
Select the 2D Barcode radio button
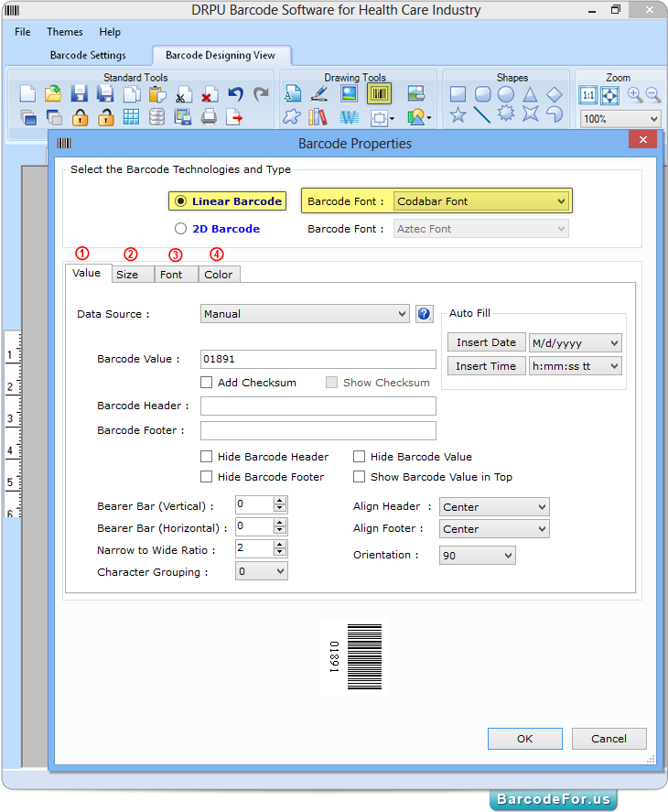pyautogui.click(x=181, y=229)
